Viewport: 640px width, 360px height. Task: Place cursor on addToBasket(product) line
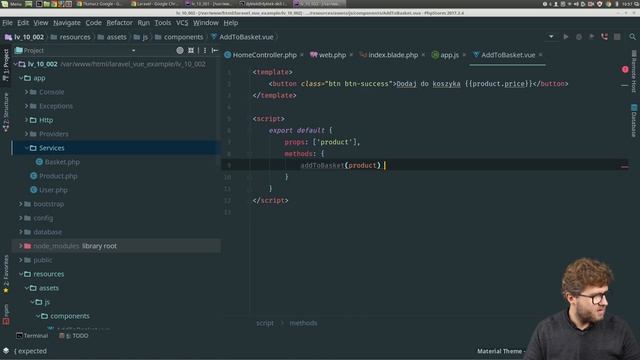pyautogui.click(x=424, y=165)
